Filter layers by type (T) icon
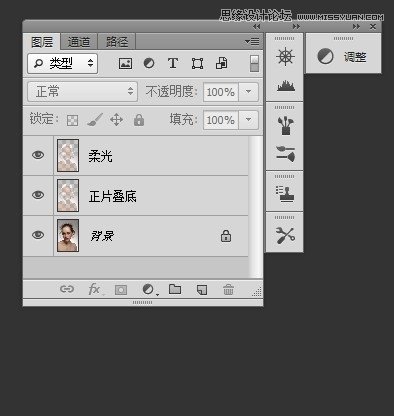This screenshot has height=416, width=394. click(173, 63)
